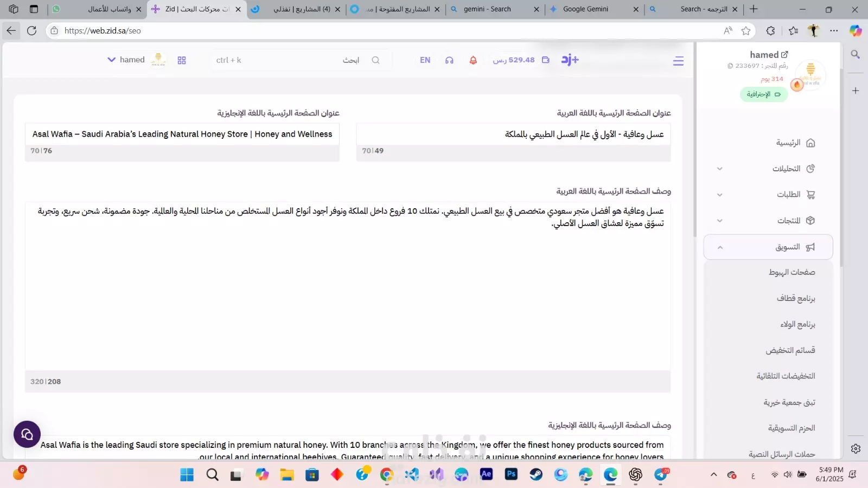Toggle the read aloud icon in address bar
The width and height of the screenshot is (868, 488).
[x=728, y=31]
